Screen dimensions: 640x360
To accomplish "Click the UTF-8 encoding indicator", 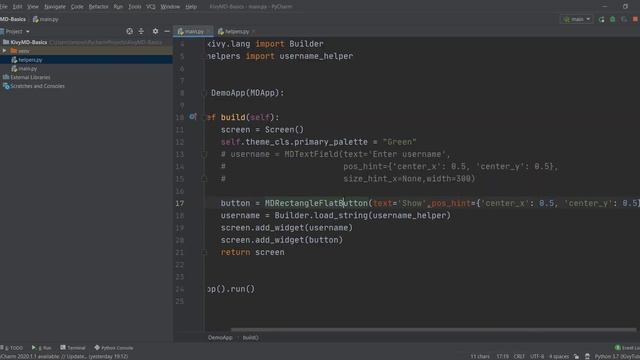I will (537, 356).
